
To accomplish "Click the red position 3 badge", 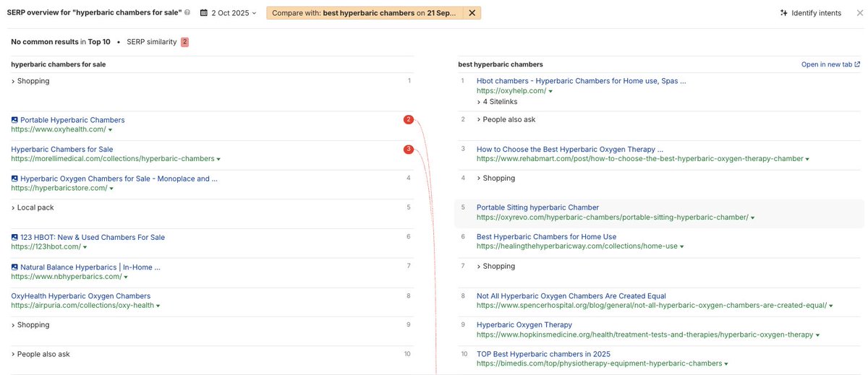I will pos(409,150).
